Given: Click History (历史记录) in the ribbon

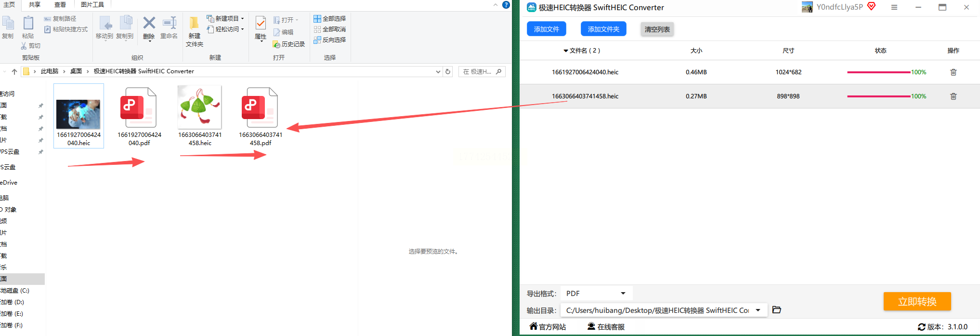Looking at the screenshot, I should [x=289, y=44].
